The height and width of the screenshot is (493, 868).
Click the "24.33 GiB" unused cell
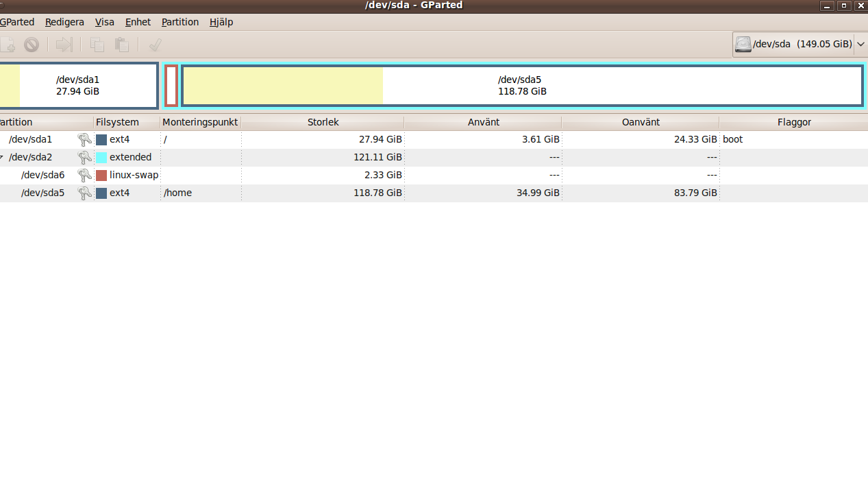695,139
